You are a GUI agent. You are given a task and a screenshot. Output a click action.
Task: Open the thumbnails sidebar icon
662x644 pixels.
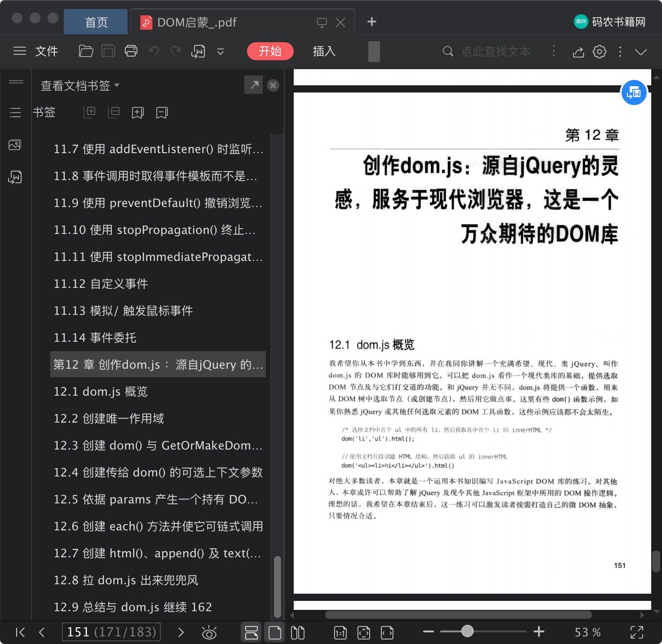pos(15,145)
